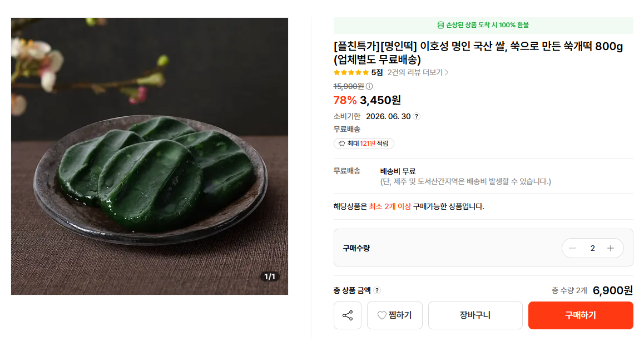Image resolution: width=644 pixels, height=341 pixels.
Task: Click the 78% discount price 3,450원
Action: coord(380,100)
